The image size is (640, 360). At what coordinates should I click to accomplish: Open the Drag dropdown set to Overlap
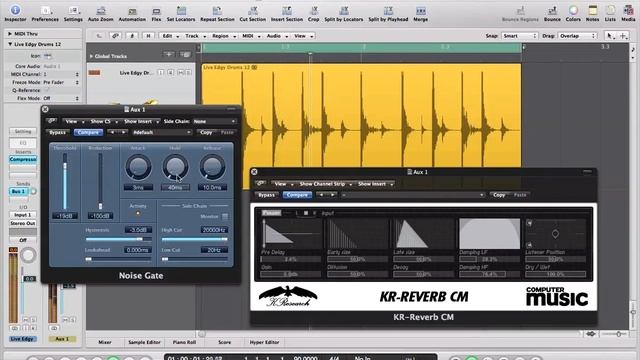[x=577, y=36]
